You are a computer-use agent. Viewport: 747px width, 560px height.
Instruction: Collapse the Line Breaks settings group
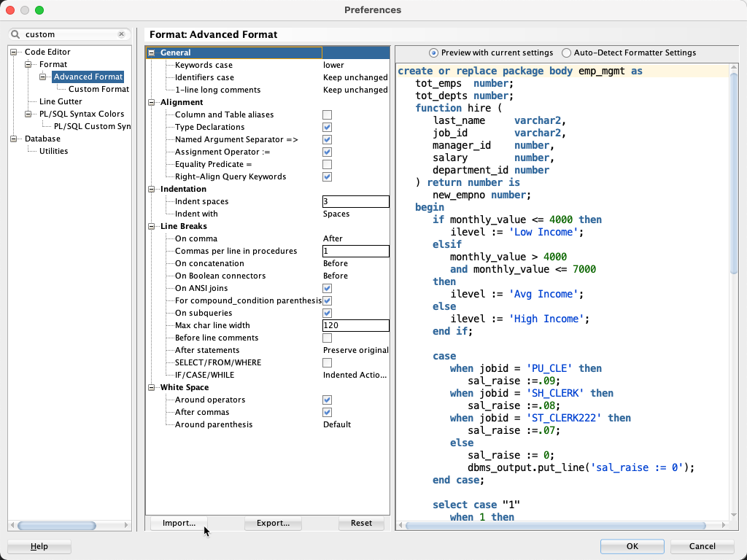(152, 226)
